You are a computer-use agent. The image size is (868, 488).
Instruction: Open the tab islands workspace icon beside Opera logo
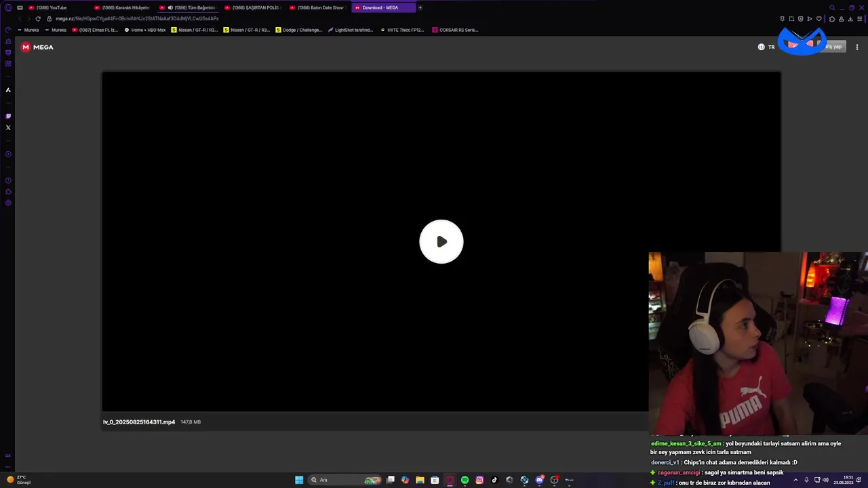click(20, 7)
